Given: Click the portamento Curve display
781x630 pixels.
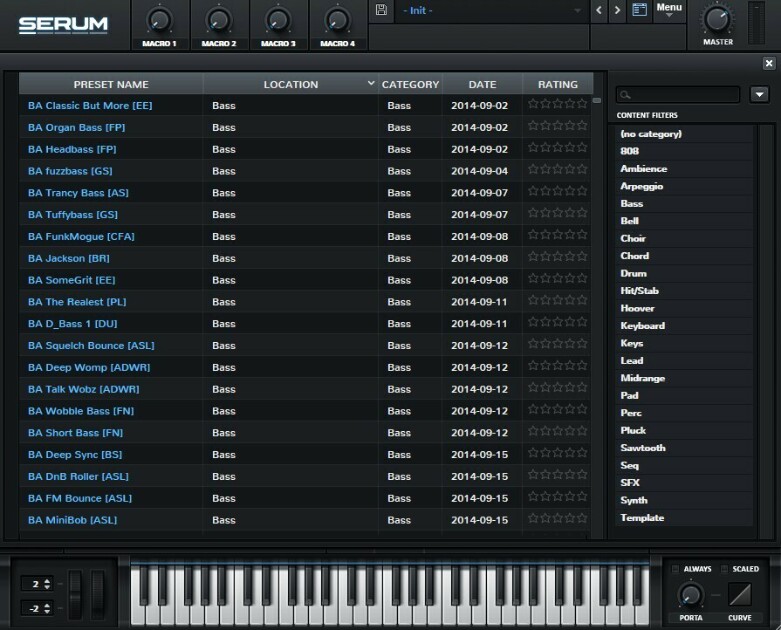Looking at the screenshot, I should coord(740,595).
